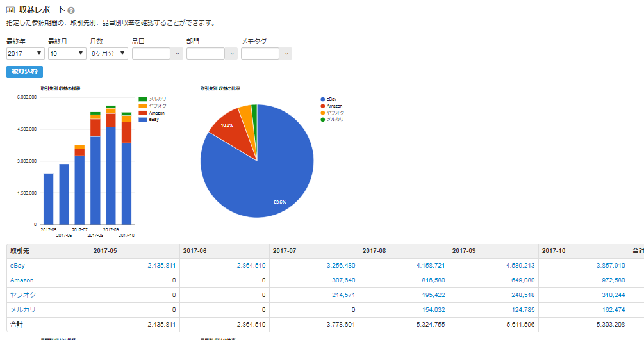Click the green メルカリ bar chart legend swatch
644x340 pixels.
pos(143,99)
